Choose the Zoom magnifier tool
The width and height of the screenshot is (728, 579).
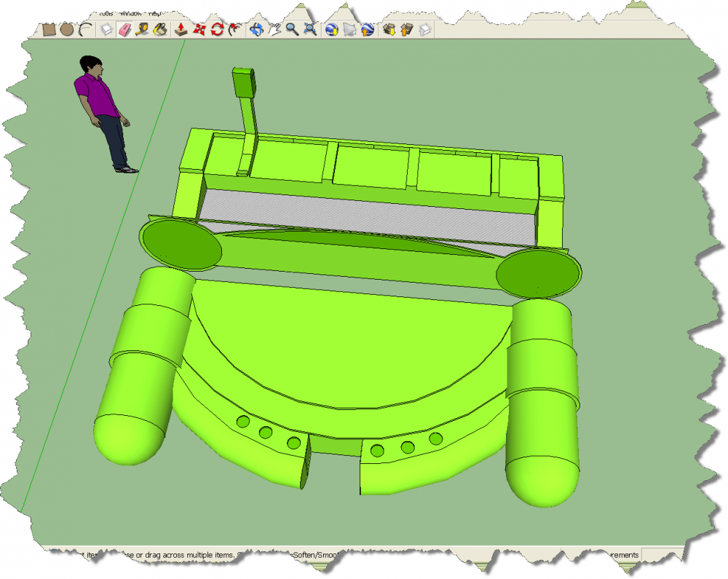292,30
